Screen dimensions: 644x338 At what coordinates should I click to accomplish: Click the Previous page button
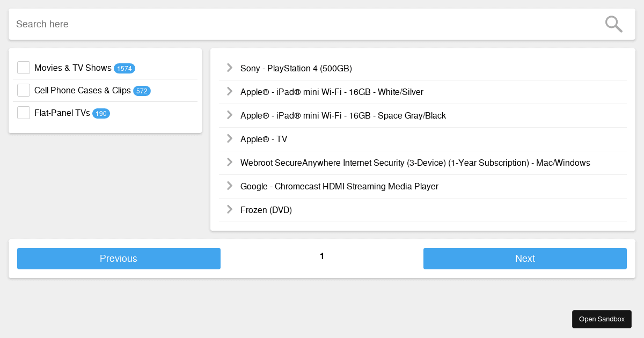click(119, 259)
